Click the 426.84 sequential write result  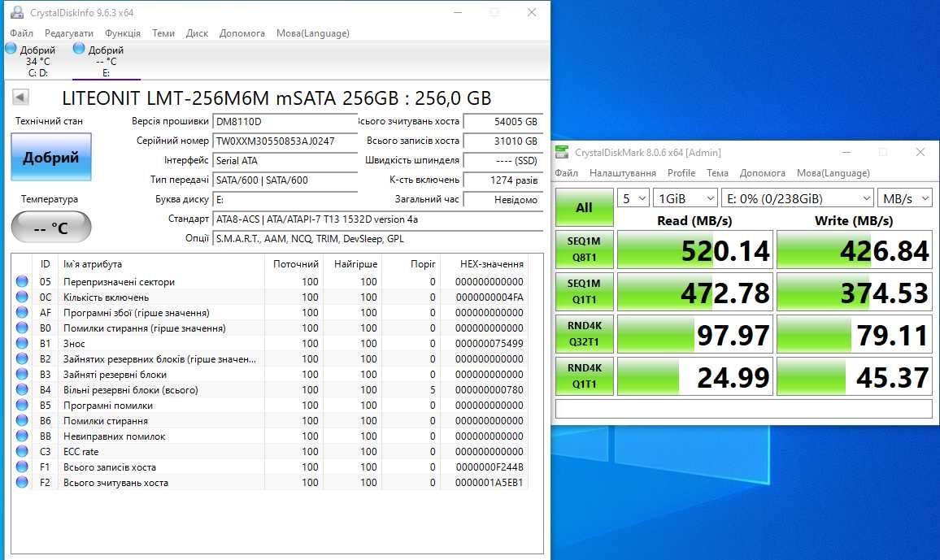tap(855, 250)
